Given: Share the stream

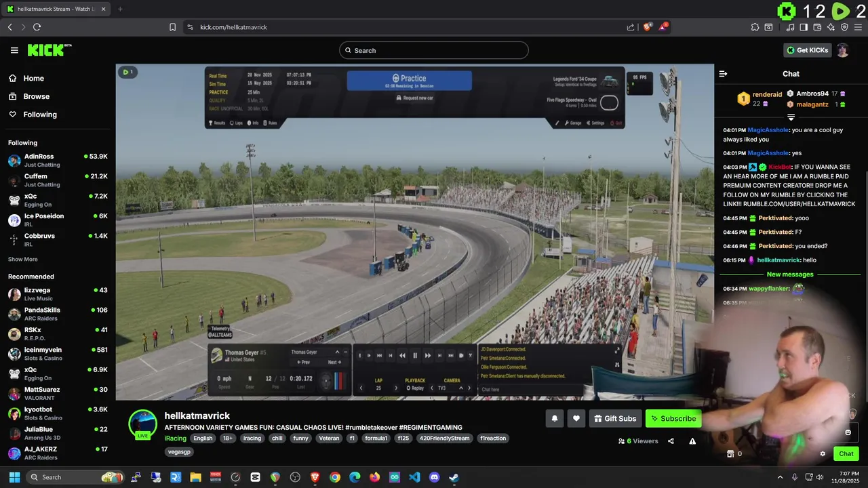Looking at the screenshot, I should point(671,441).
